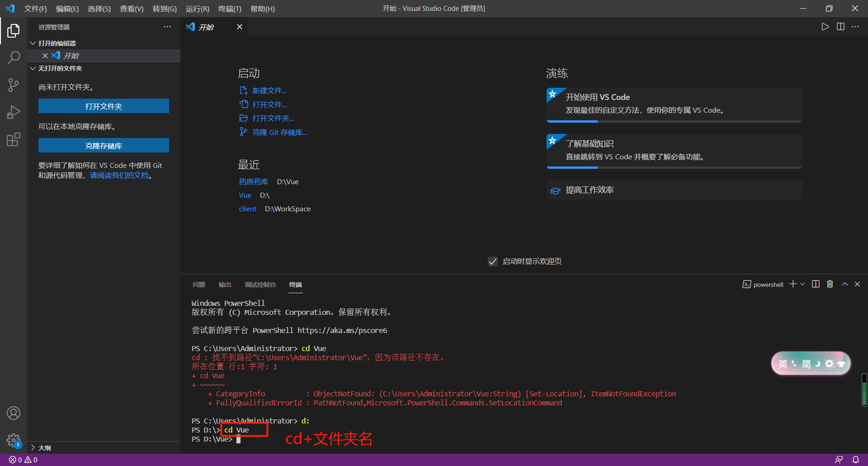This screenshot has width=868, height=466.
Task: Open the Search view in the activity bar
Action: [x=14, y=58]
